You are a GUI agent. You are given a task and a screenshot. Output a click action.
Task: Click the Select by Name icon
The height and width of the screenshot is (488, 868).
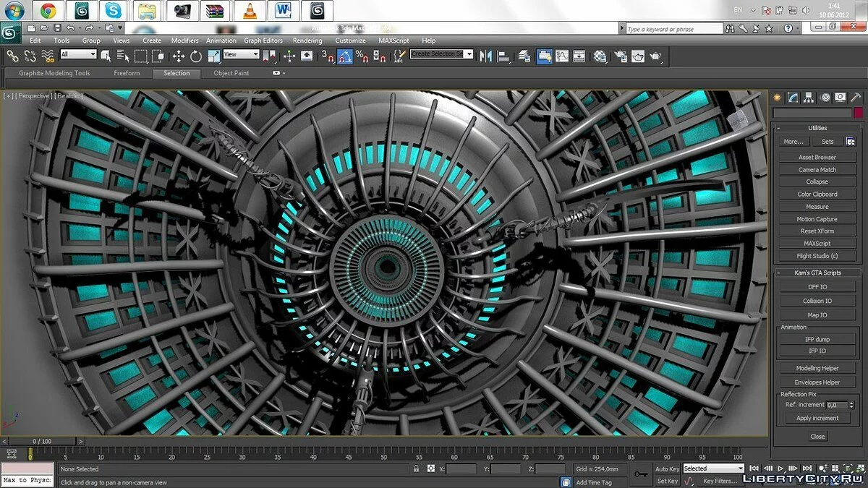coord(123,56)
